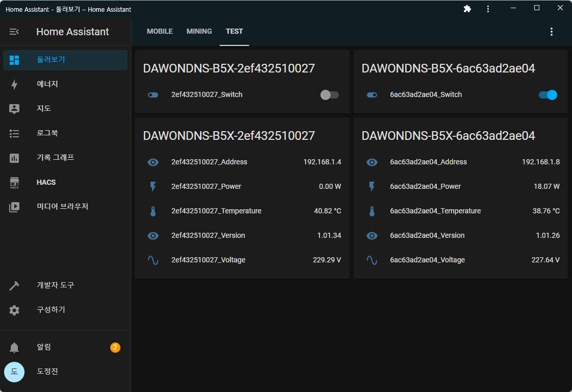Click the Developer tools hammer icon
This screenshot has width=572, height=392.
(x=14, y=285)
